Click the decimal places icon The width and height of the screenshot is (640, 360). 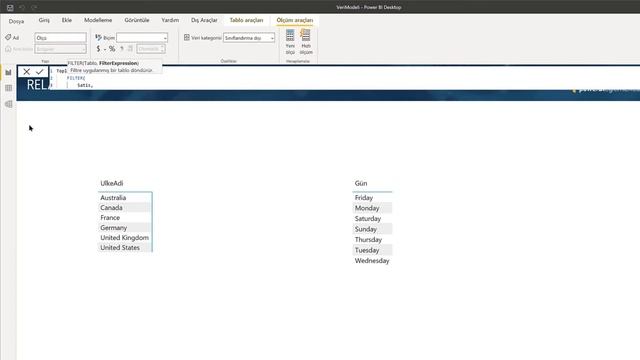(130, 49)
